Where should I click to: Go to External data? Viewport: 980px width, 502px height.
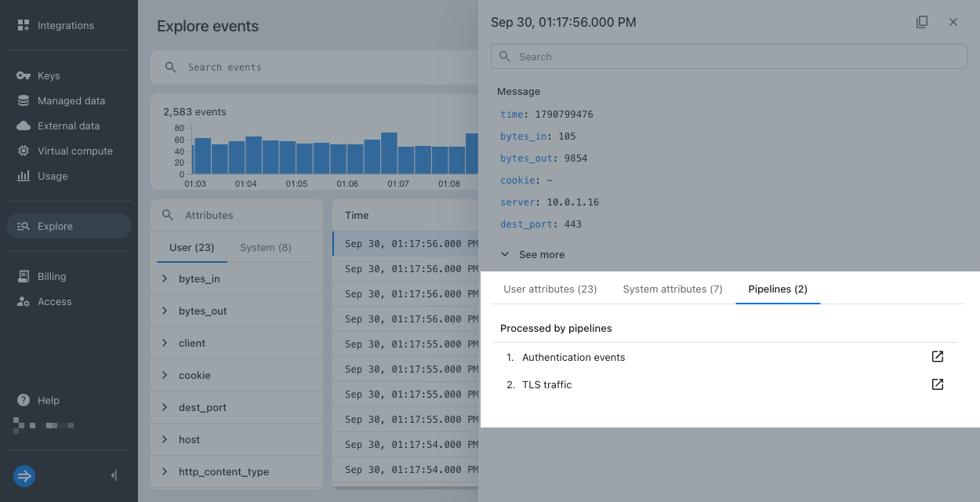68,125
